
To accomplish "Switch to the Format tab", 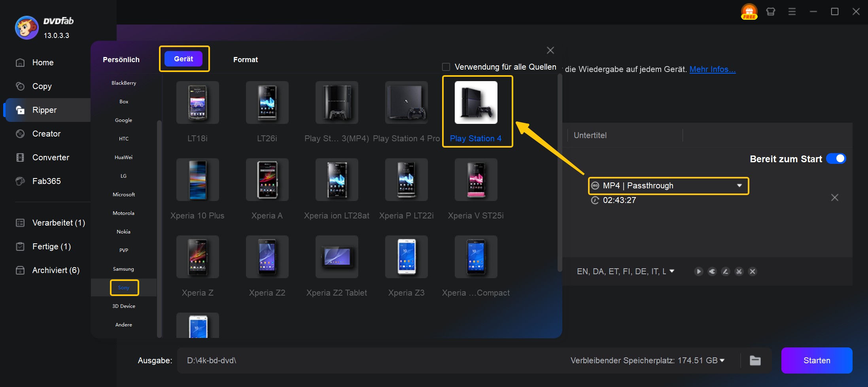I will (246, 60).
